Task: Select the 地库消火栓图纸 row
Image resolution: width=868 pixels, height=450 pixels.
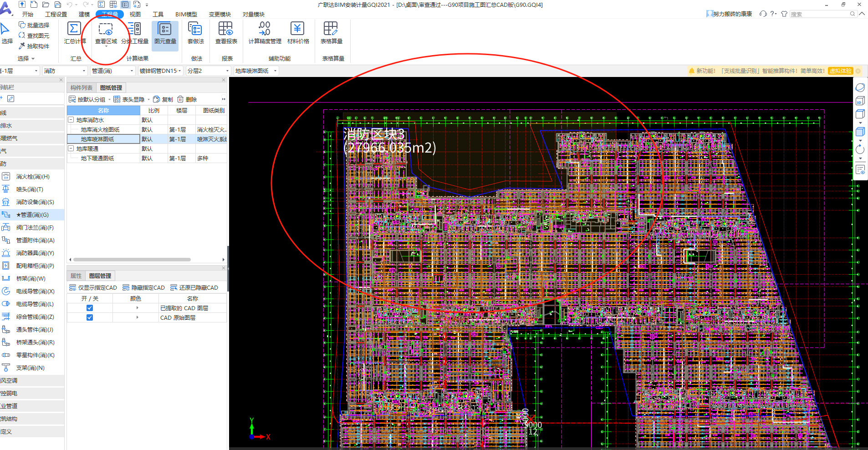Action: [147, 130]
